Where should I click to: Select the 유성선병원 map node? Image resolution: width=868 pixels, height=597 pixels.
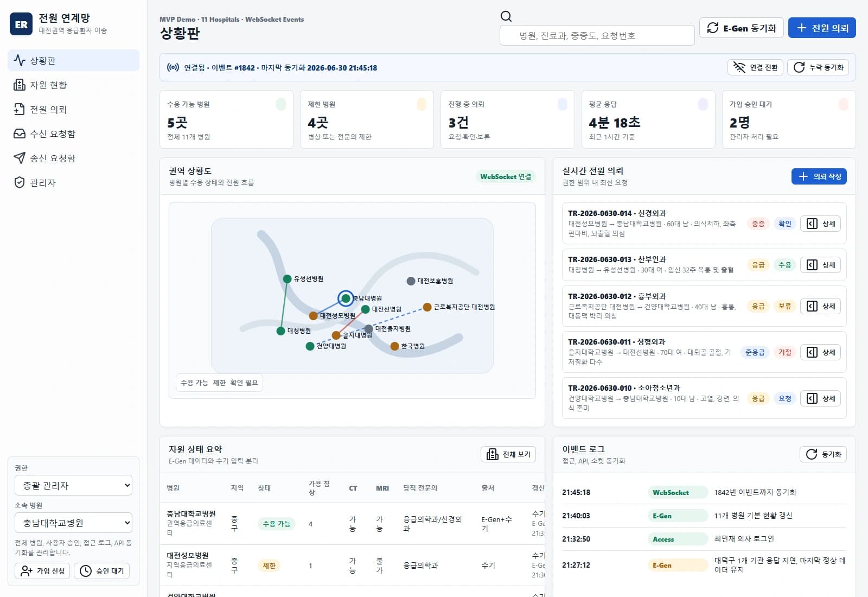click(287, 279)
